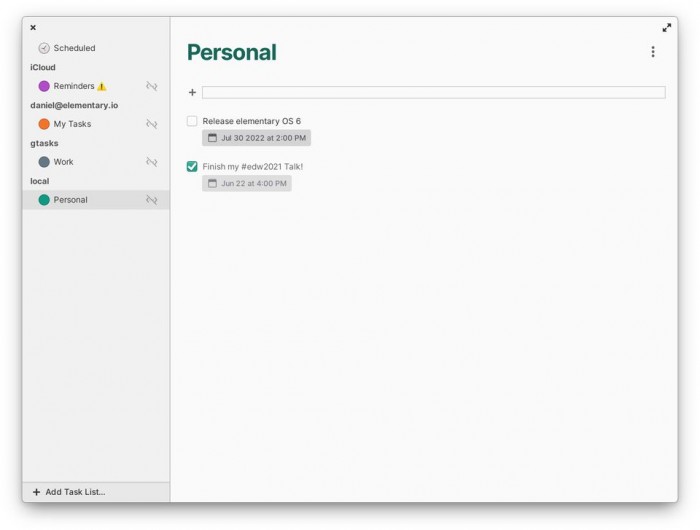Click the local account header

[x=40, y=181]
